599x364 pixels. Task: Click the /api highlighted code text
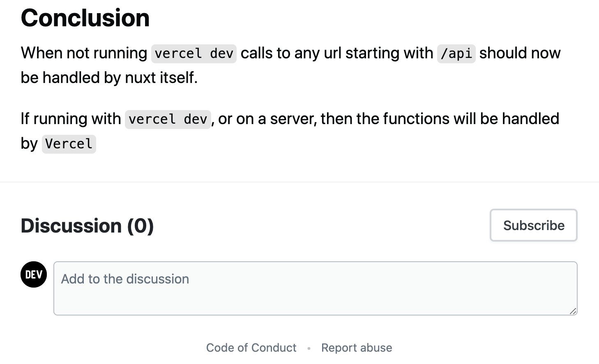(x=456, y=53)
